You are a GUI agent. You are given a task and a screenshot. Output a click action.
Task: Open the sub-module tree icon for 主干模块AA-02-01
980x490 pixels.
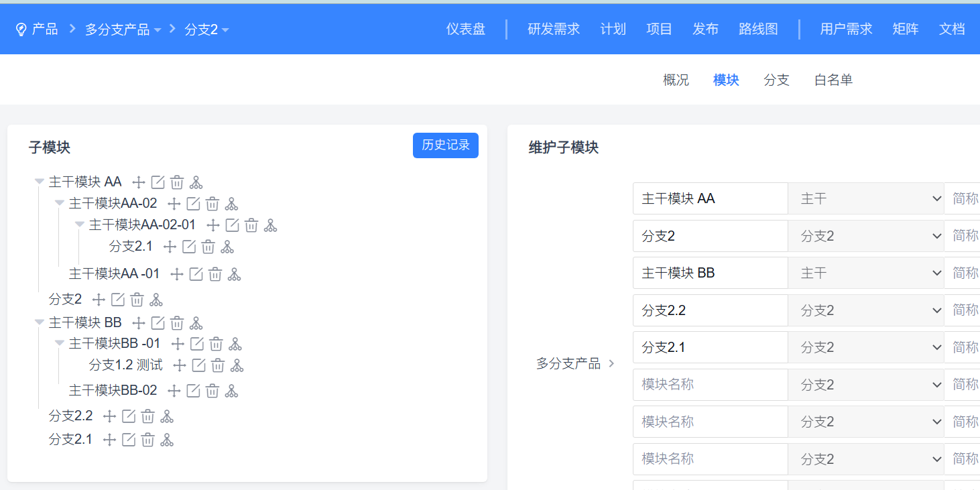pos(270,225)
